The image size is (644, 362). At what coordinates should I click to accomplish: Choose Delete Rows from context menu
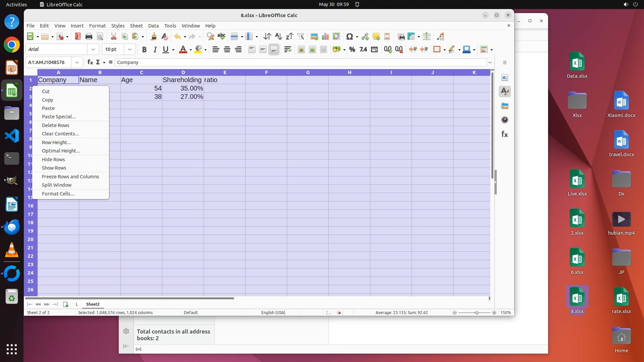56,125
